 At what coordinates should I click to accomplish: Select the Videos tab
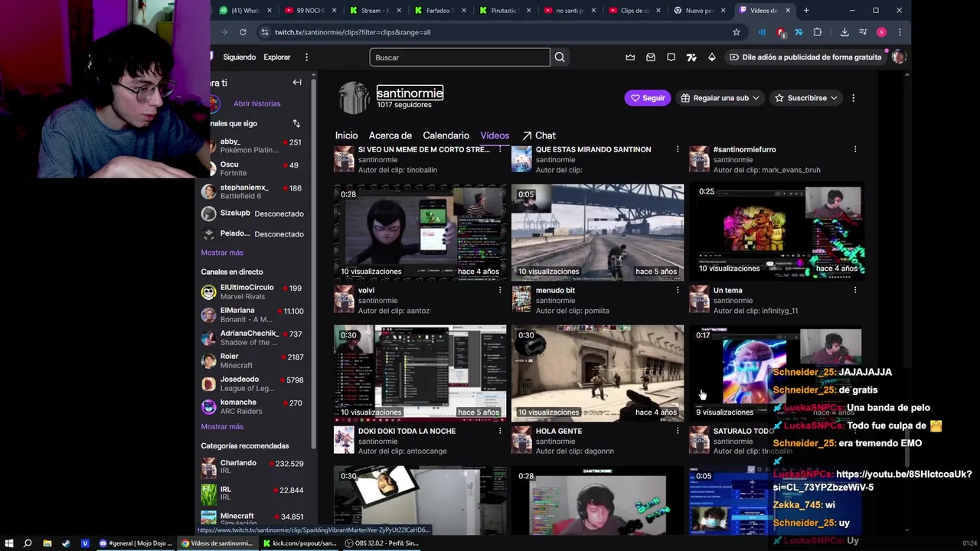(495, 135)
